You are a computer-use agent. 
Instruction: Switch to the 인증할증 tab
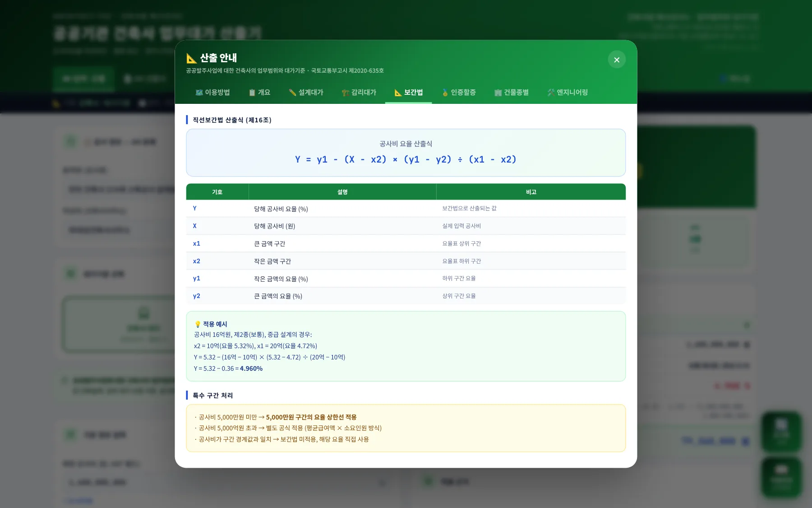point(458,92)
